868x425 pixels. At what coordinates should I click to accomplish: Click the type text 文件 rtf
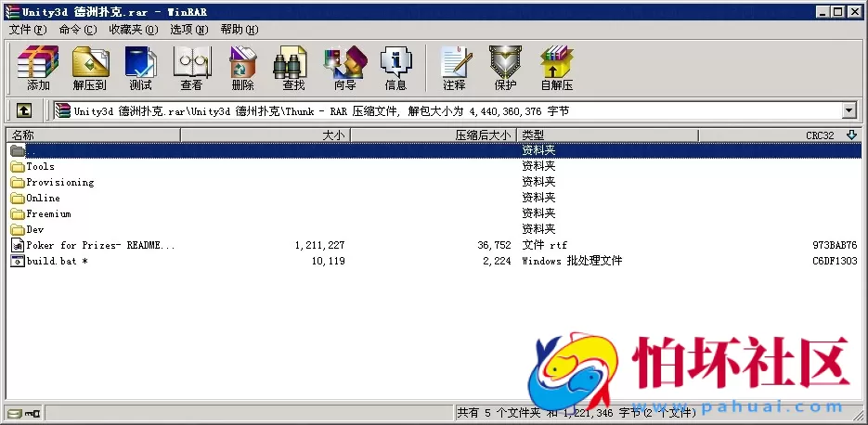point(545,245)
